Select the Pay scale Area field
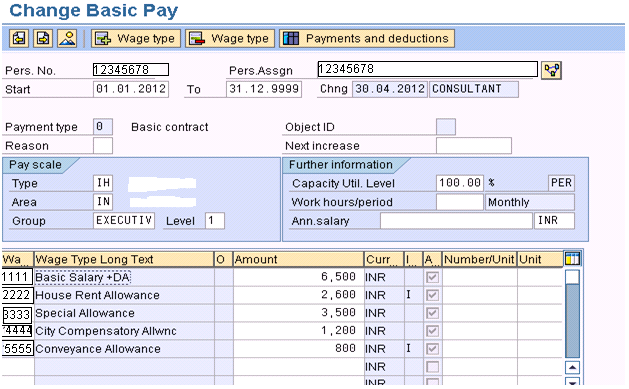Image resolution: width=629 pixels, height=389 pixels. point(103,201)
